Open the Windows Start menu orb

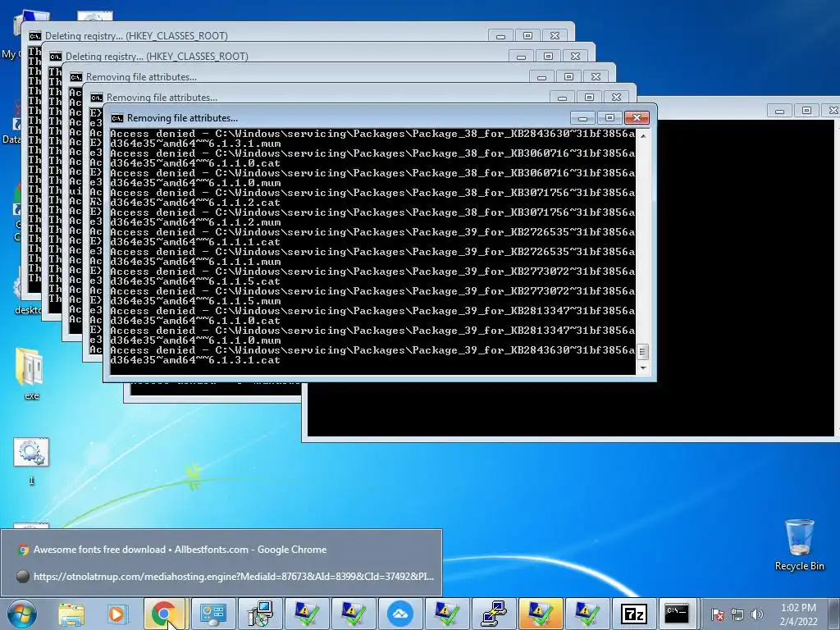22,614
